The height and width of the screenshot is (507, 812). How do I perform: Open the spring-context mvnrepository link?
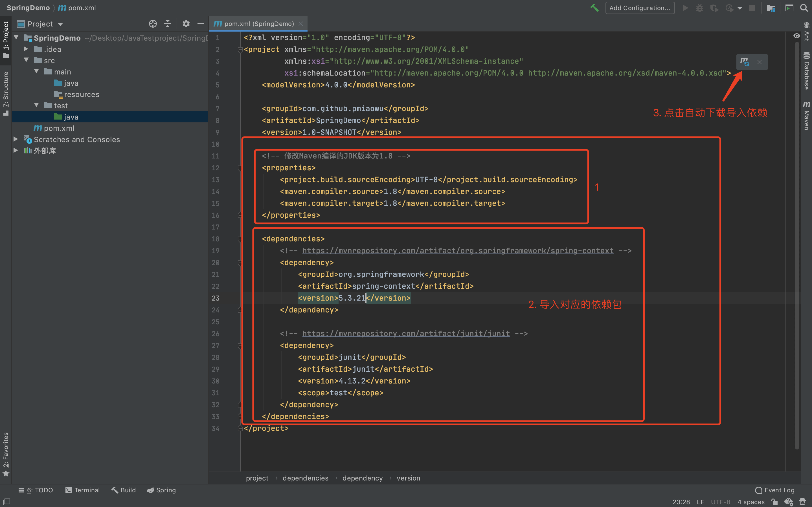(x=457, y=250)
